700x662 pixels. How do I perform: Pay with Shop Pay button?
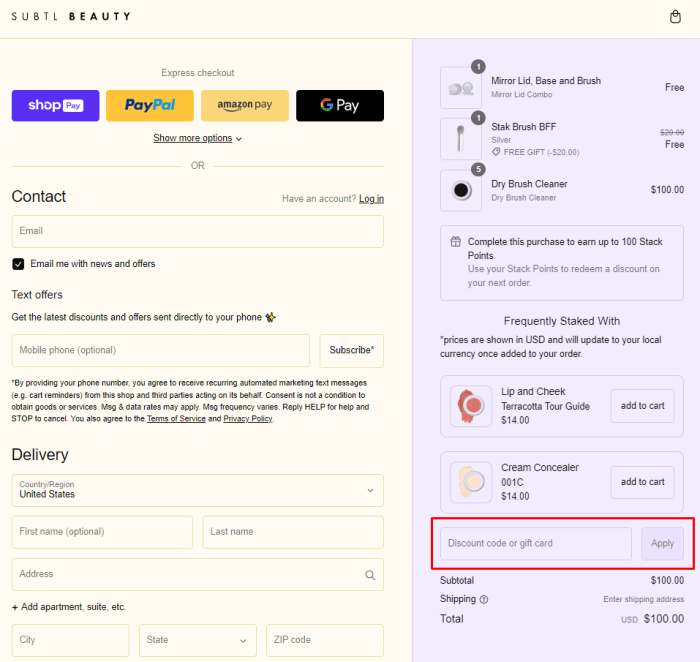tap(55, 105)
